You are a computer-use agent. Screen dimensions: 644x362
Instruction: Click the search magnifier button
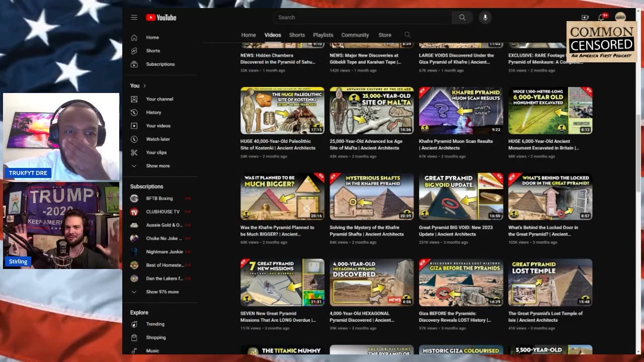462,17
